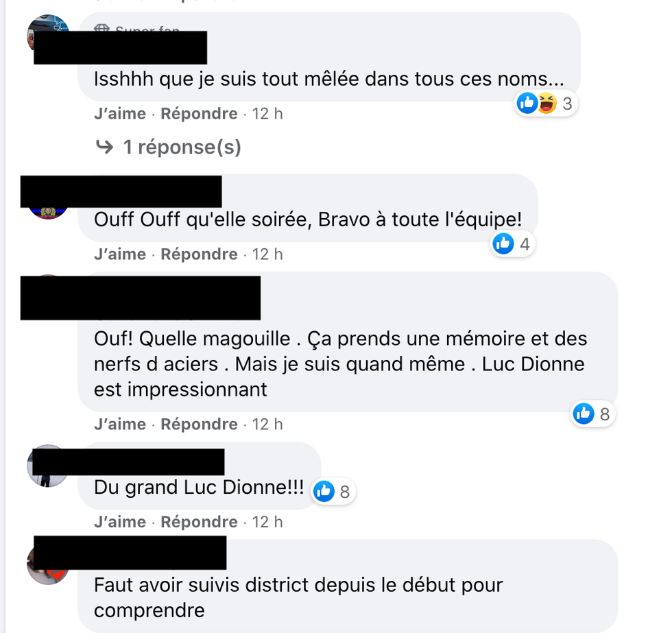This screenshot has height=633, width=672.
Task: Open the avatar next to the 'Ouff Ouff' comment
Action: click(x=48, y=213)
